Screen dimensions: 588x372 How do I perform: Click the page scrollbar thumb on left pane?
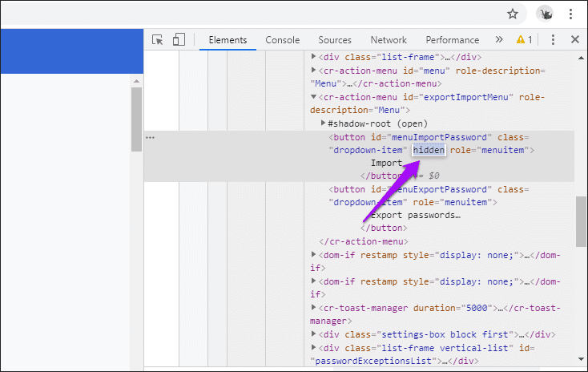[136, 119]
